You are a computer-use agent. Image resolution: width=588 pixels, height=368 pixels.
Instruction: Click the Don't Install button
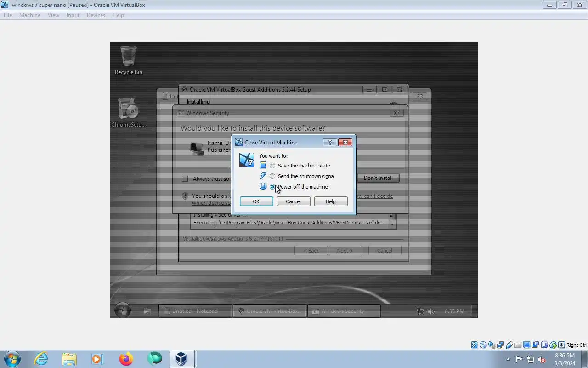378,178
